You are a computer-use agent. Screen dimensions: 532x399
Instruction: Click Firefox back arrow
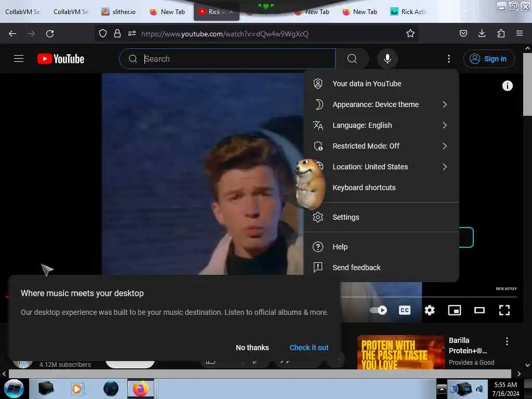[x=12, y=34]
